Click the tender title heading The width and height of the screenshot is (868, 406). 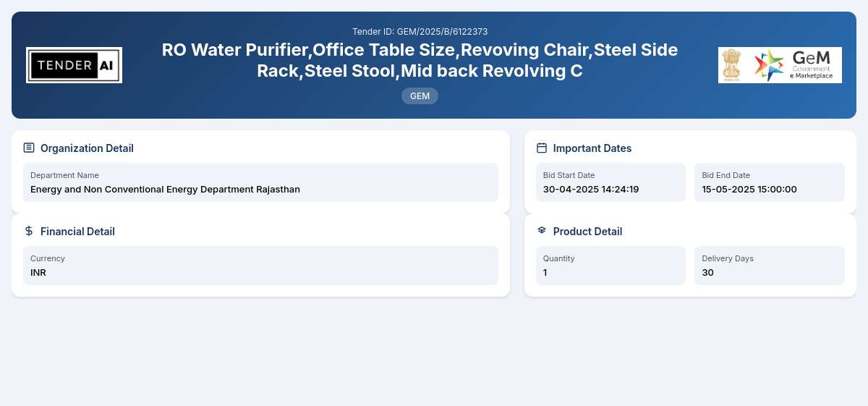pos(420,60)
